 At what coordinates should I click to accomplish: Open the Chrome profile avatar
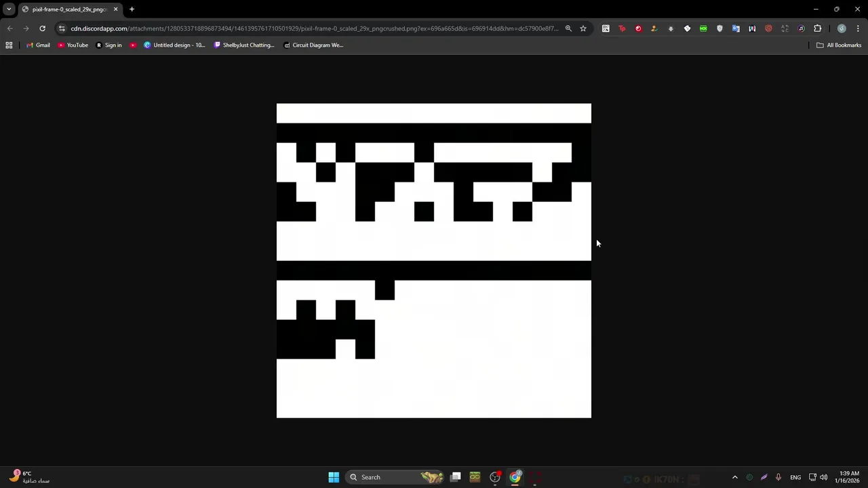coord(842,28)
